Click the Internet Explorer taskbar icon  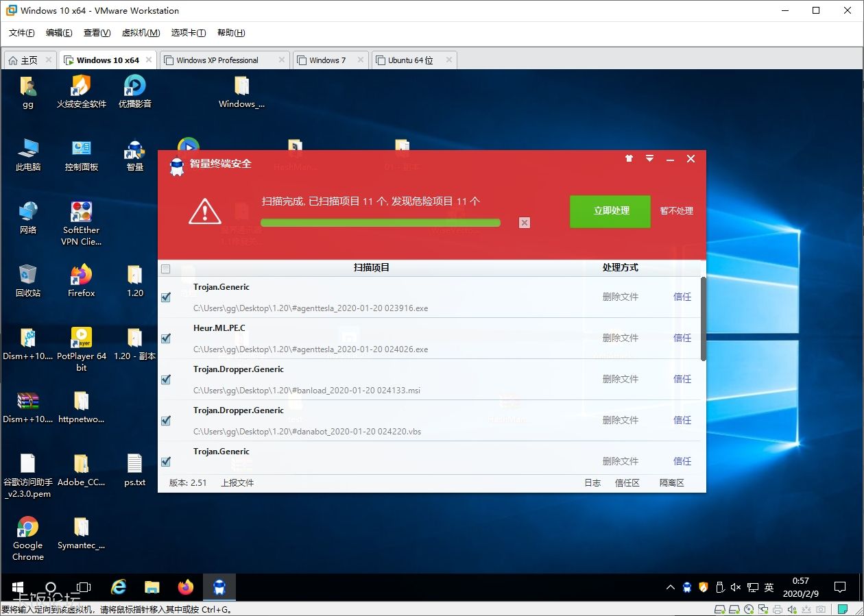119,587
